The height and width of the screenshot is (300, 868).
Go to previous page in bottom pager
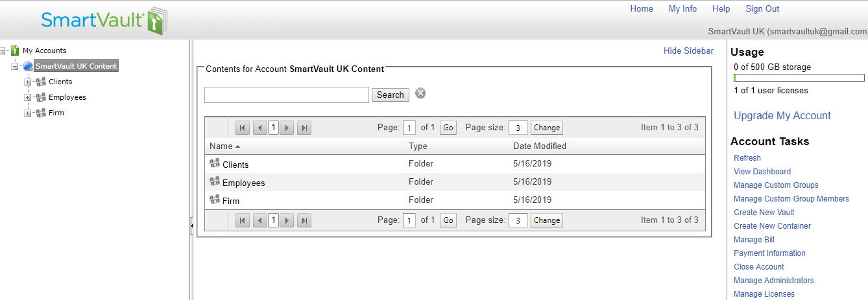coord(259,220)
